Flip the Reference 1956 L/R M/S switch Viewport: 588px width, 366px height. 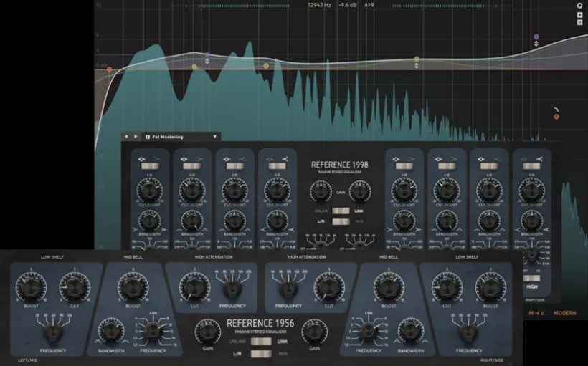(261, 354)
